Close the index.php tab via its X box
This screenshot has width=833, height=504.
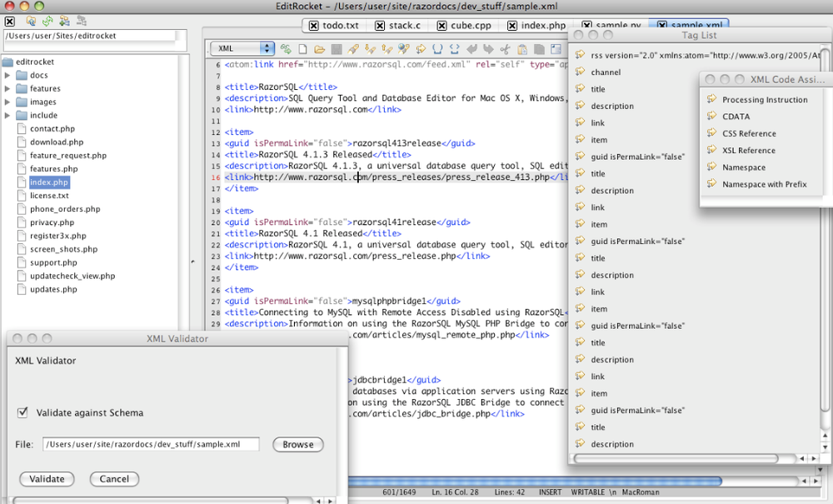click(512, 26)
